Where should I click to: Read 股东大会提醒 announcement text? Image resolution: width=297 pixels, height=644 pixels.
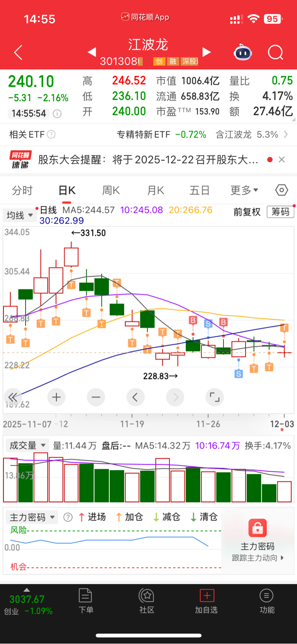(x=148, y=160)
